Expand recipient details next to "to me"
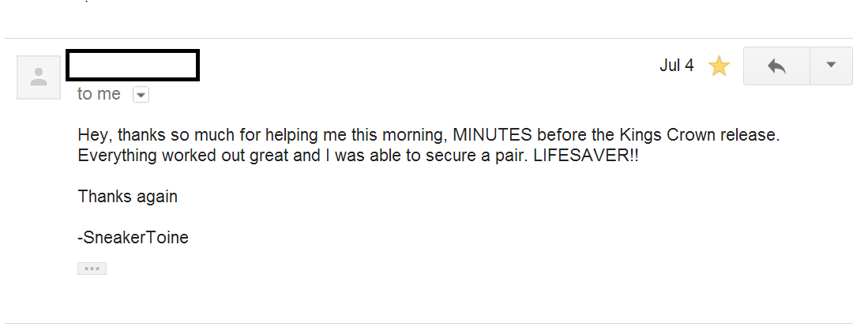Image resolution: width=868 pixels, height=331 pixels. coord(141,95)
